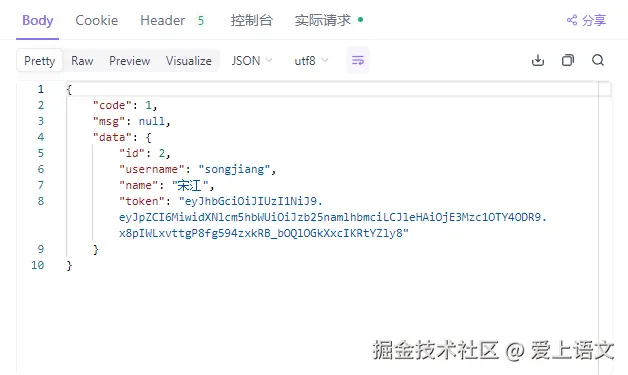Switch to the Body tab
The image size is (628, 375).
click(38, 20)
